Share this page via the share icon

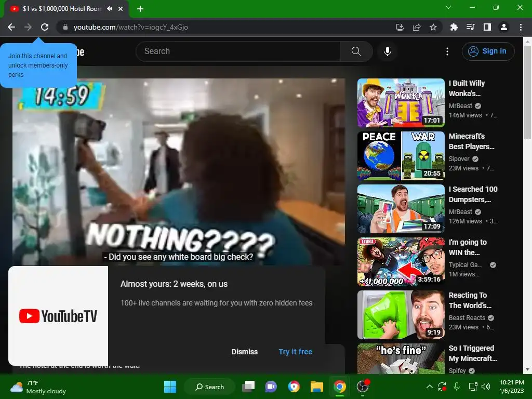417,27
